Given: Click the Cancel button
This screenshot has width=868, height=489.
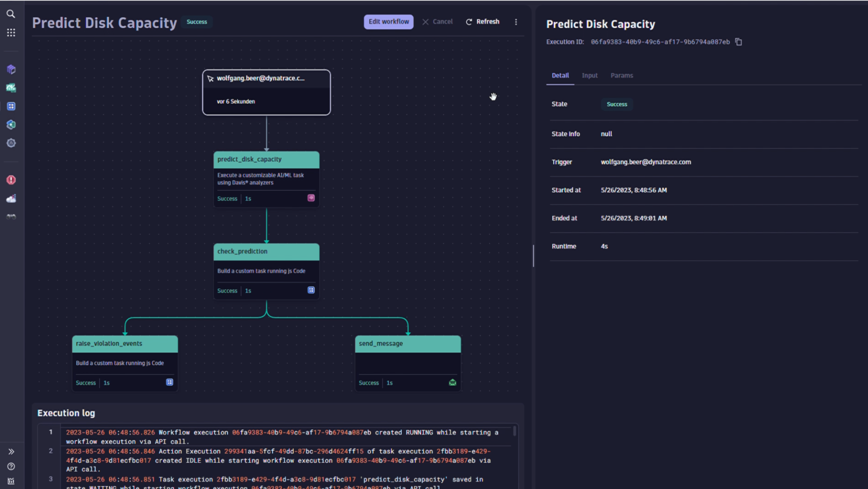Looking at the screenshot, I should (438, 22).
